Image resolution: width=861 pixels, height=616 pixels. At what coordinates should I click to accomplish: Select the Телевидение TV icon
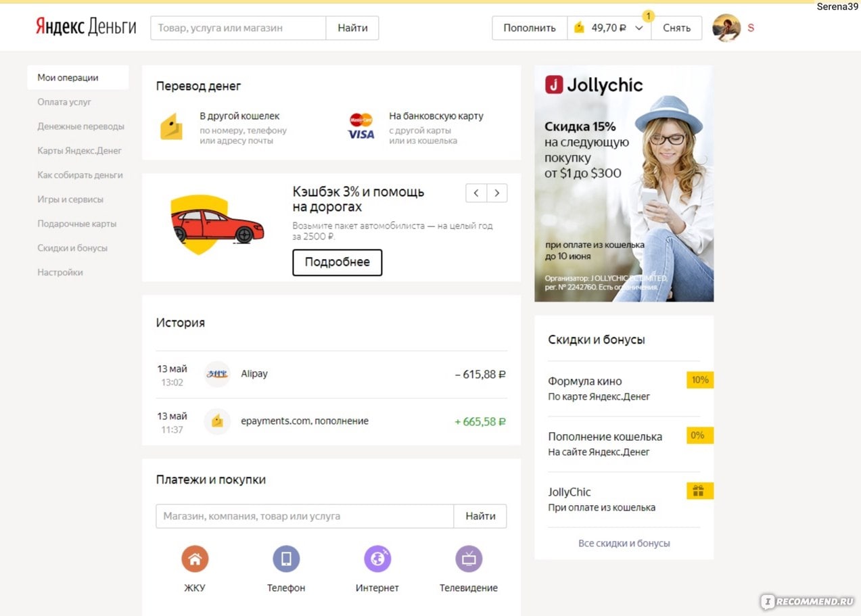pyautogui.click(x=469, y=559)
